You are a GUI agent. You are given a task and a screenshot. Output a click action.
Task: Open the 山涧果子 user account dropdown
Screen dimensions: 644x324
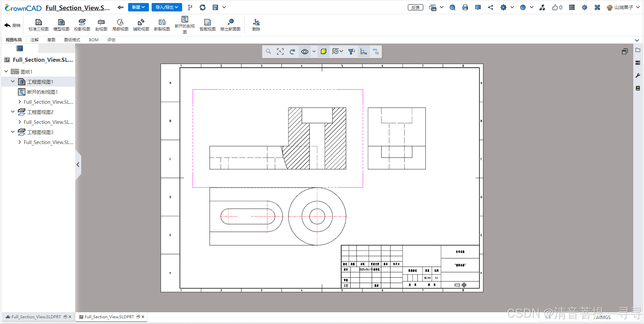click(623, 7)
